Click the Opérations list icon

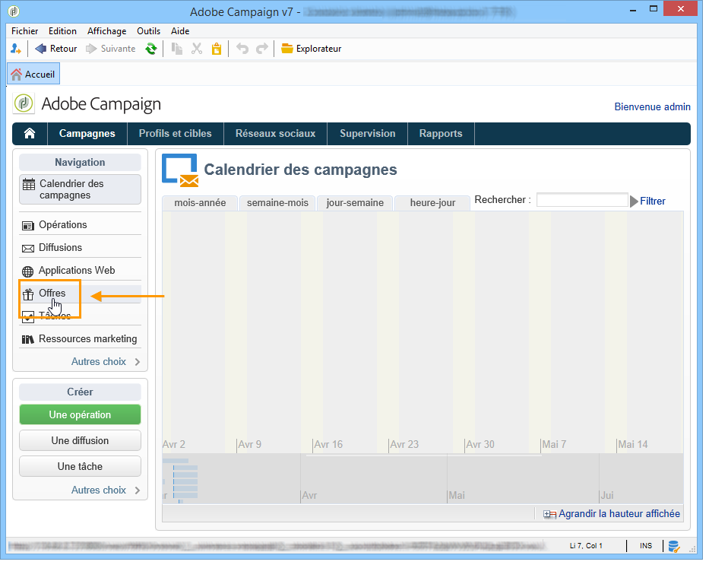tap(28, 226)
